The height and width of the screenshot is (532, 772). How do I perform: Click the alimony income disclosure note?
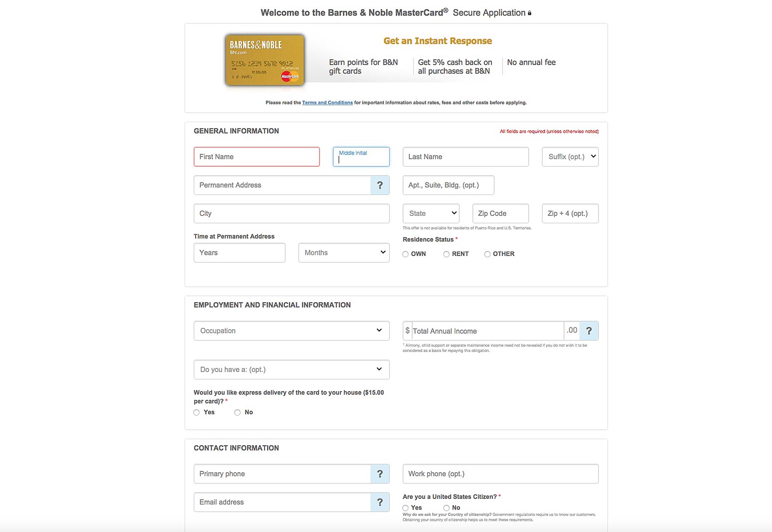tap(495, 348)
